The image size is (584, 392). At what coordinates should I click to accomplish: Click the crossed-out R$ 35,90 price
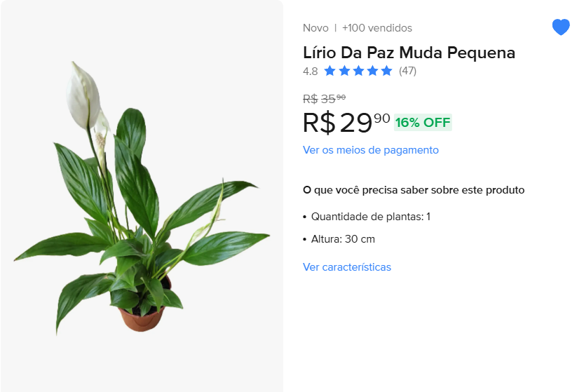click(324, 99)
